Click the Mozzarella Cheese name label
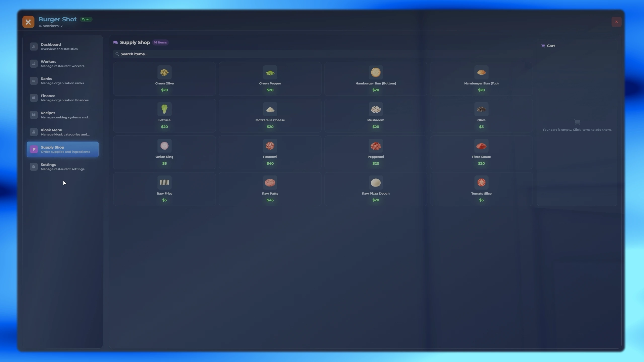Viewport: 644px width, 362px height. pyautogui.click(x=270, y=120)
